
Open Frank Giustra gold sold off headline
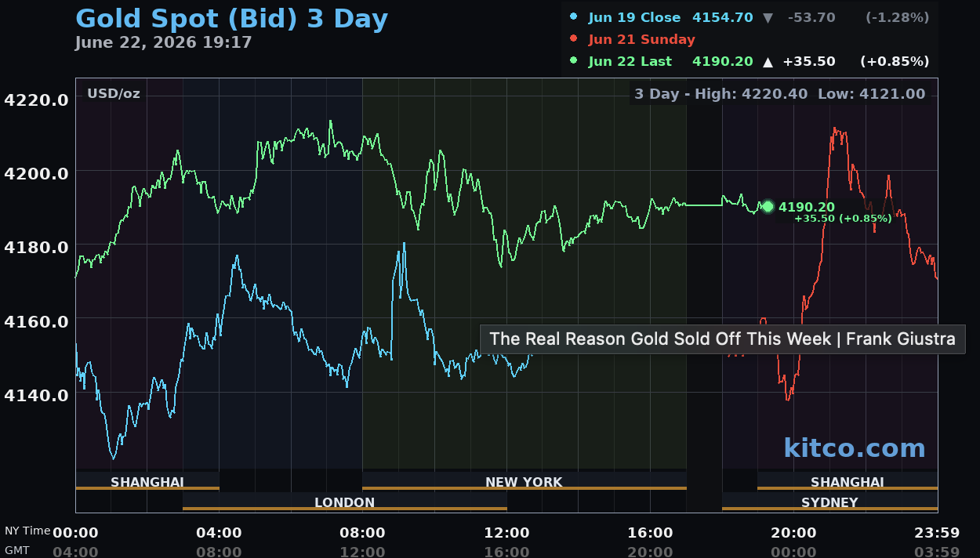722,339
